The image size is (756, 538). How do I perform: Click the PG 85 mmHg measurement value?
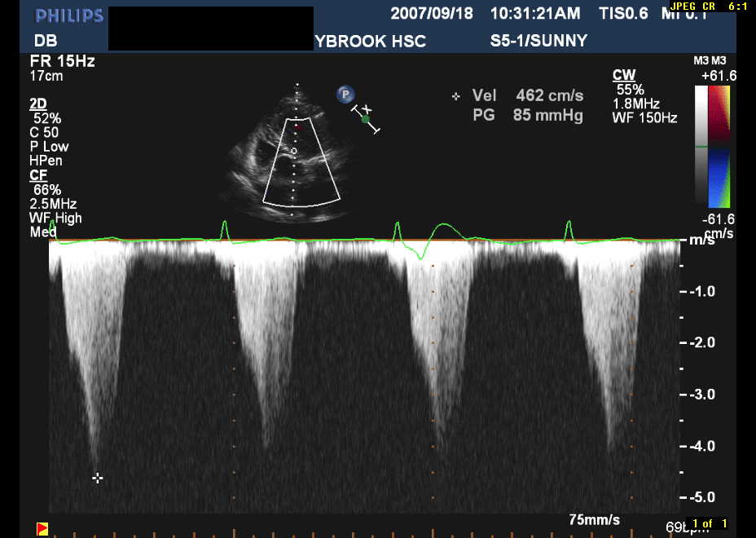(547, 115)
